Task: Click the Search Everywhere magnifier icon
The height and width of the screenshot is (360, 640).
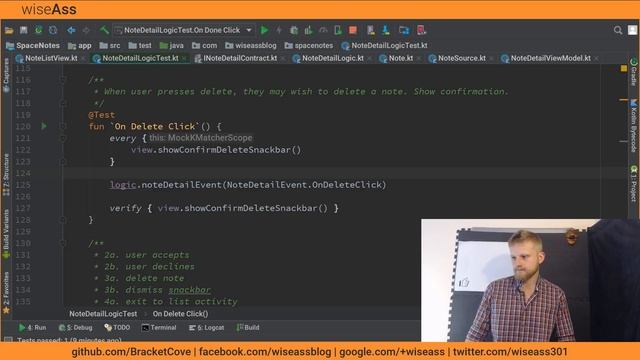Action: click(618, 30)
